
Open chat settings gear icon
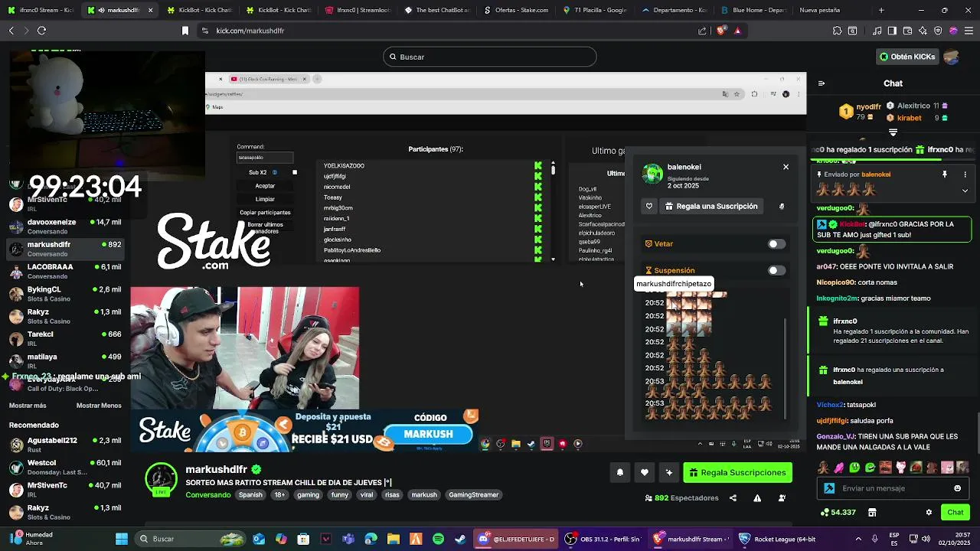pos(929,512)
